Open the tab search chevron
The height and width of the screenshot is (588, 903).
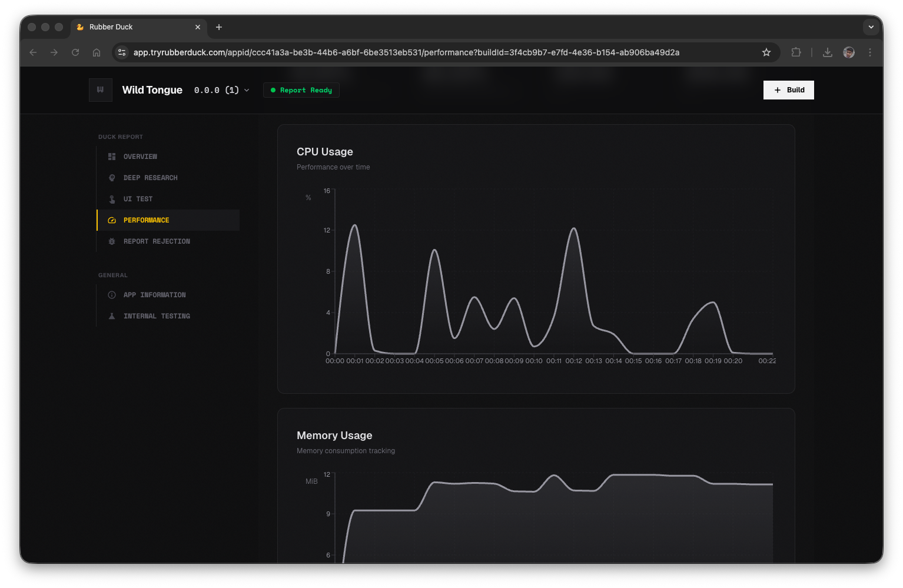[x=871, y=27]
